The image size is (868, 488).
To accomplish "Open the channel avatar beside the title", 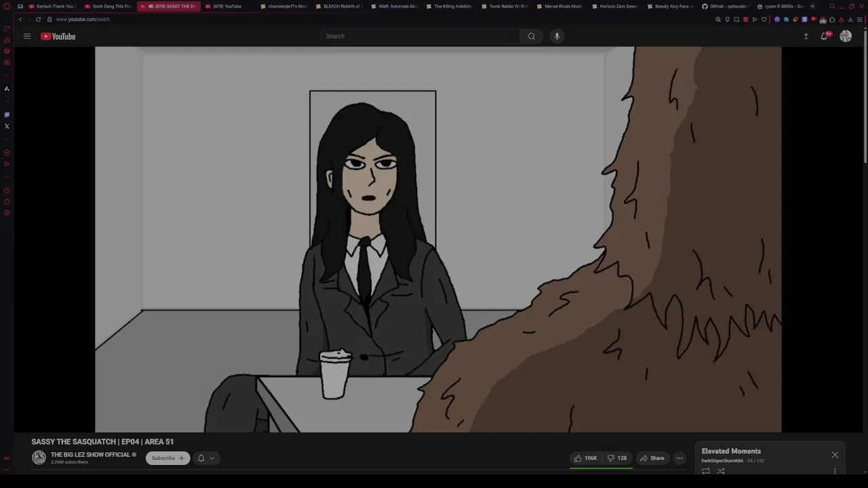I will pyautogui.click(x=39, y=458).
